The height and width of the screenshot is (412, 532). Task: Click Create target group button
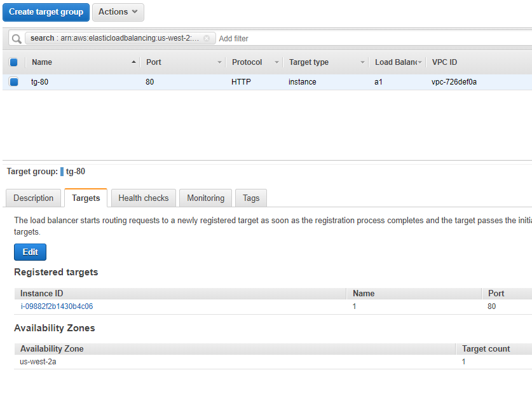(x=46, y=12)
